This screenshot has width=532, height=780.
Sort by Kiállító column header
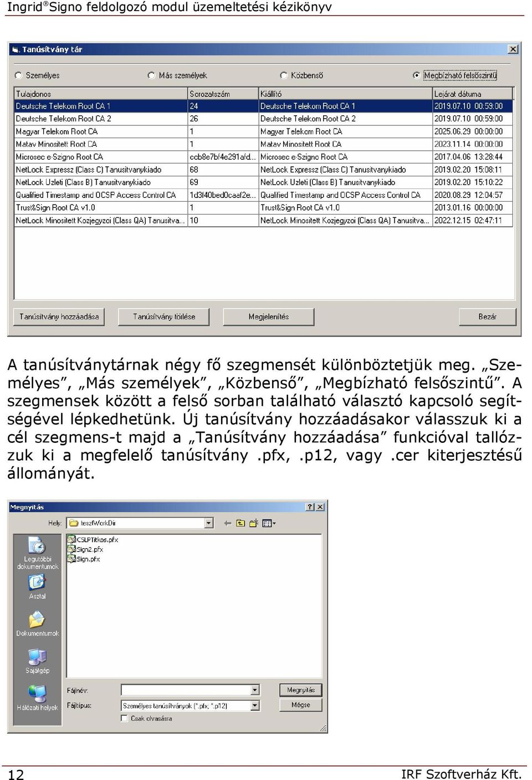pos(345,94)
